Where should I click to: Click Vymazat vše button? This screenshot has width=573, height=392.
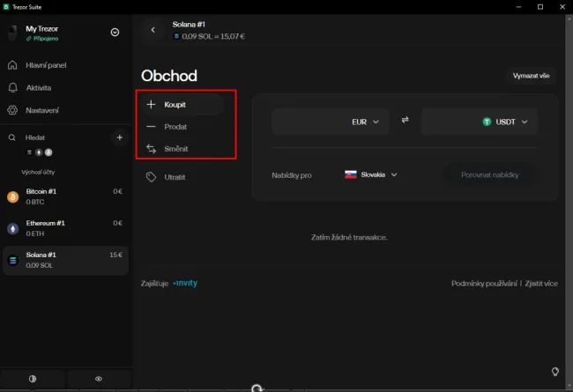(x=531, y=76)
